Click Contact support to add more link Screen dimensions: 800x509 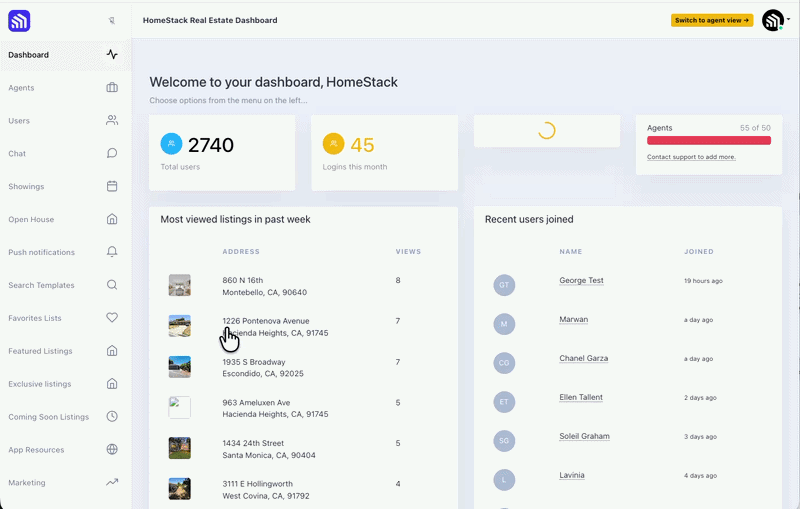(691, 157)
